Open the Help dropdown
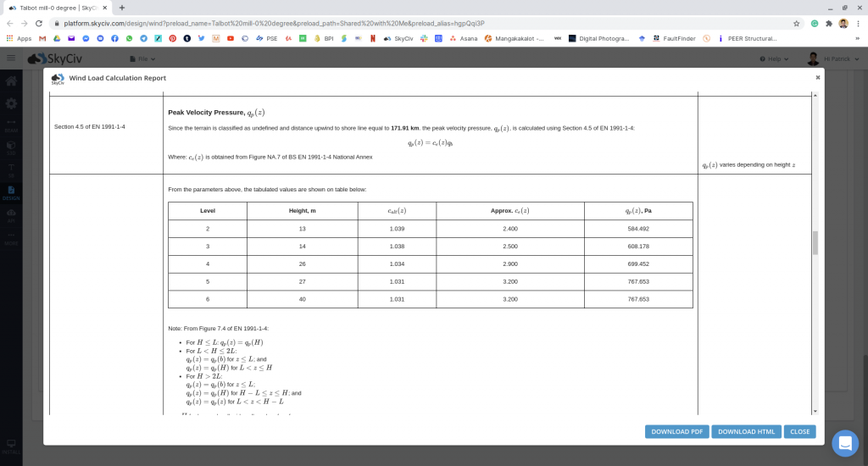This screenshot has width=868, height=466. [x=774, y=58]
